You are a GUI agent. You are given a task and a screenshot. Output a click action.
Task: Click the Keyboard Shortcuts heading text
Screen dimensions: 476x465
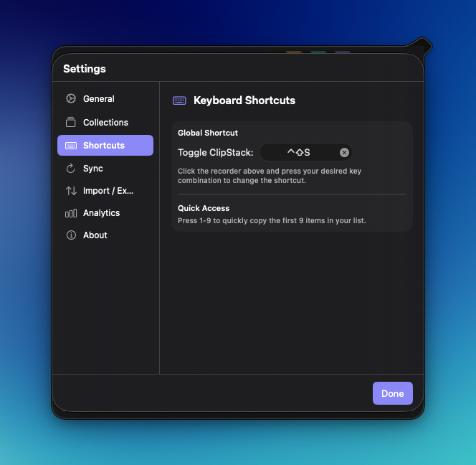click(244, 100)
